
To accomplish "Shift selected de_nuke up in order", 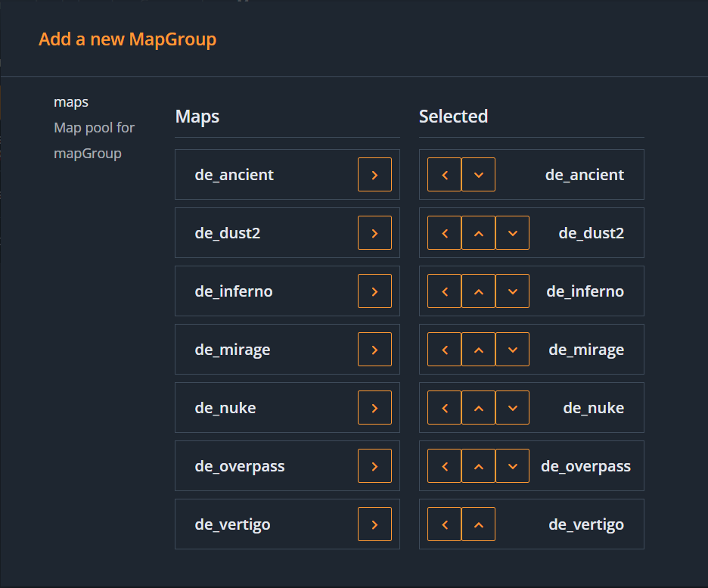I will 478,408.
